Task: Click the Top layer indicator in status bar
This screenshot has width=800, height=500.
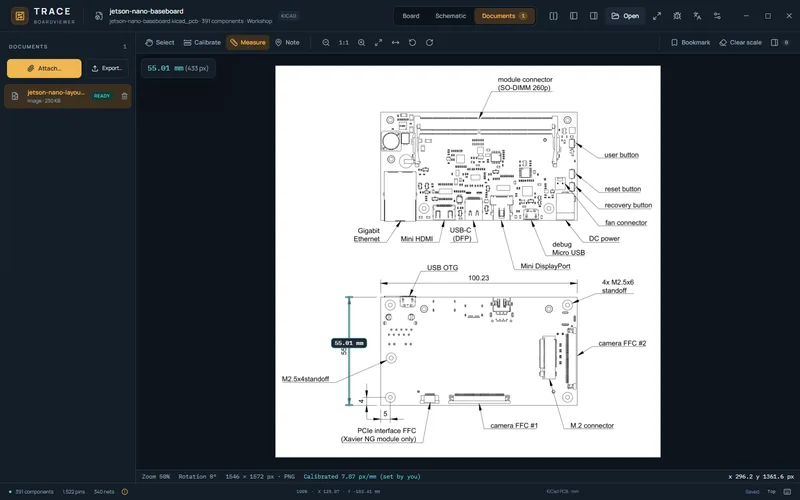Action: (x=771, y=492)
